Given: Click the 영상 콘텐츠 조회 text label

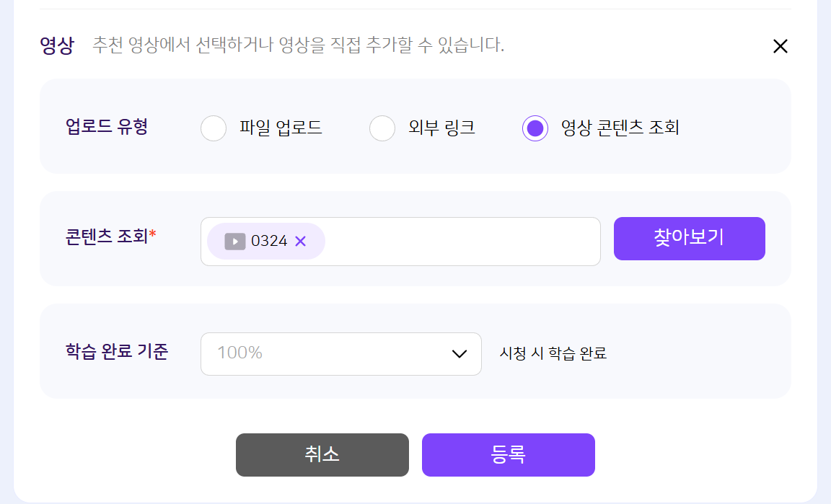Looking at the screenshot, I should pyautogui.click(x=620, y=128).
